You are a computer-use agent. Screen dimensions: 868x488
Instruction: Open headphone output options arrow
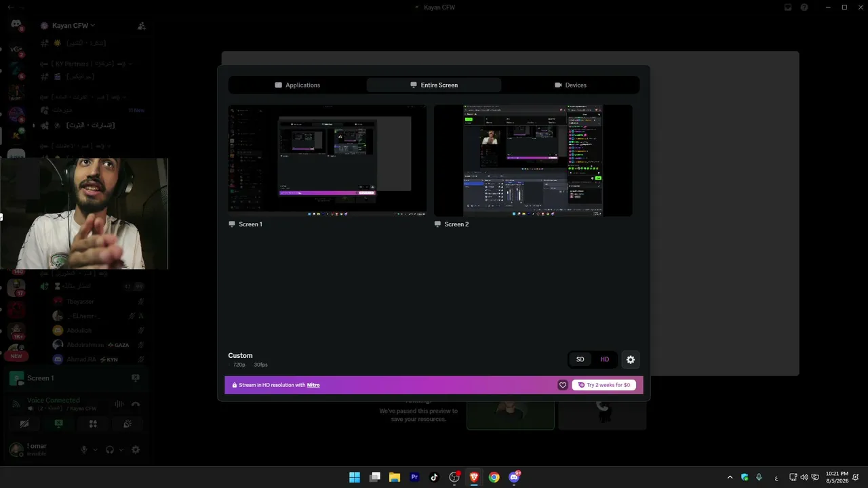[x=121, y=449]
